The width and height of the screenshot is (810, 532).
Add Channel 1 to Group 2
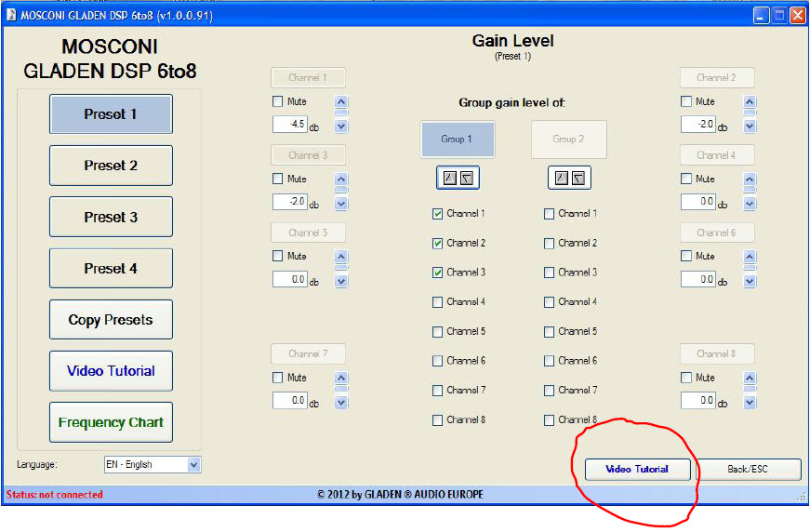[x=549, y=214]
